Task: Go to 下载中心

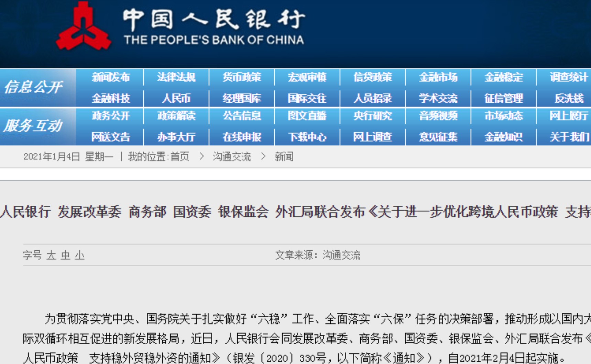Action: tap(307, 137)
